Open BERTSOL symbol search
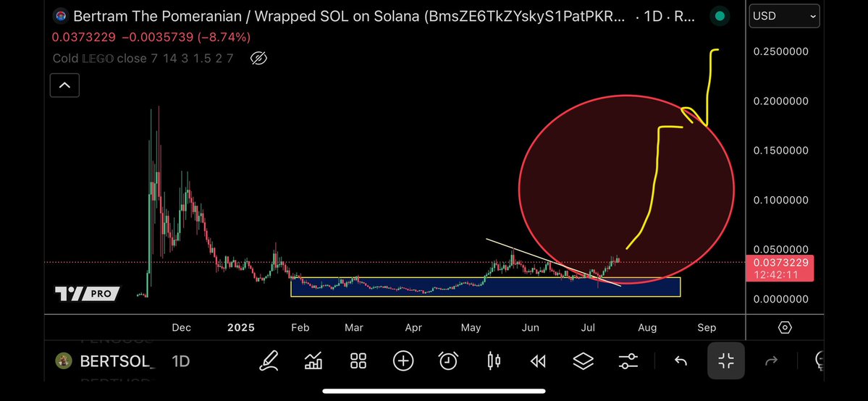 (117, 362)
